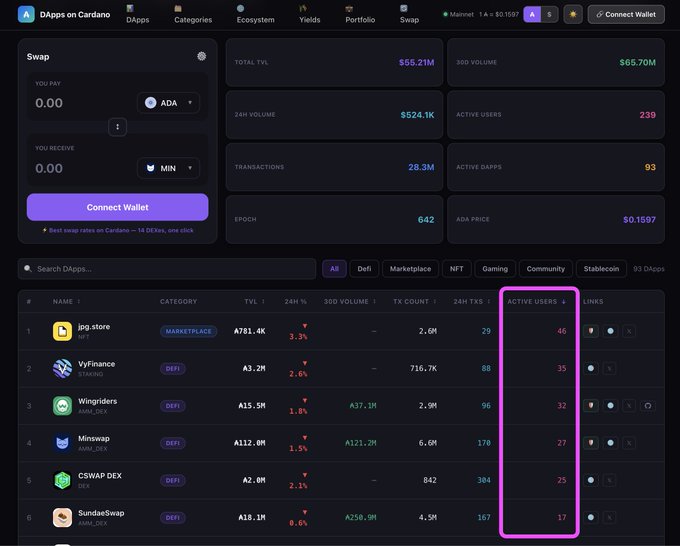Viewport: 680px width, 546px height.
Task: Open Wingriders shield audit link
Action: tap(591, 406)
